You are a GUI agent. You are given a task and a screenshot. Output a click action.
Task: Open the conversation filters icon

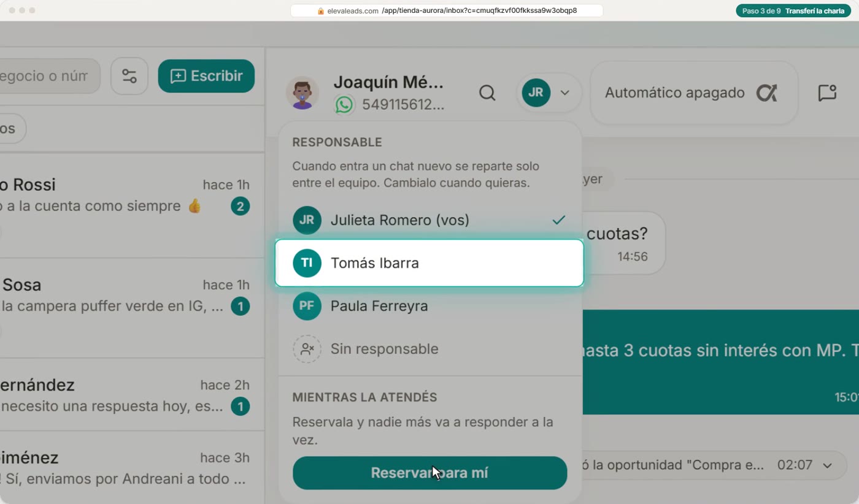coord(129,76)
